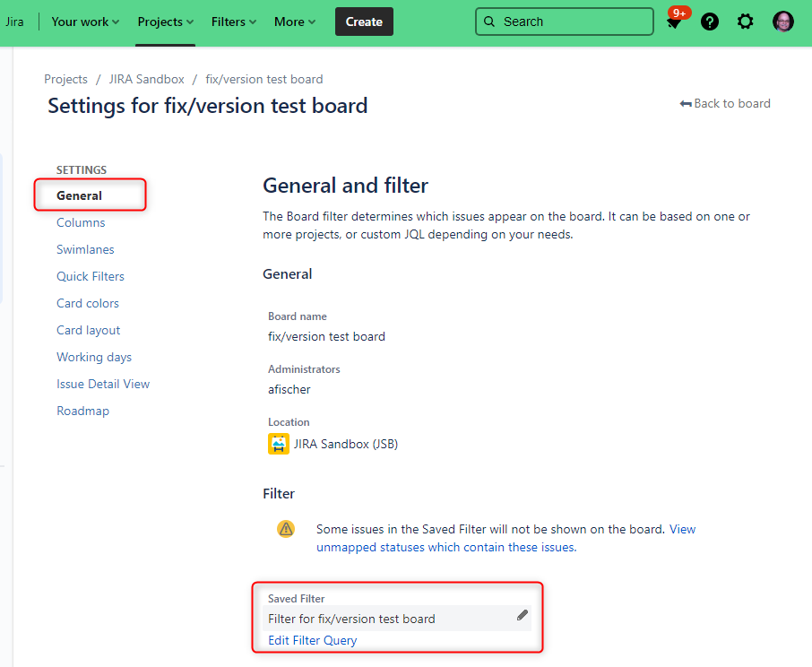812x667 pixels.
Task: Click the board name value 'fix/version test board'
Action: (327, 336)
